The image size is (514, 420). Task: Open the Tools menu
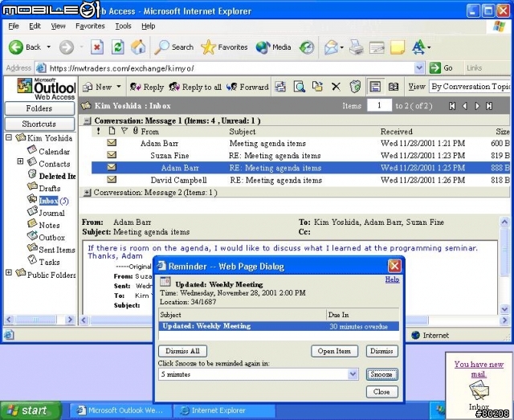[123, 26]
